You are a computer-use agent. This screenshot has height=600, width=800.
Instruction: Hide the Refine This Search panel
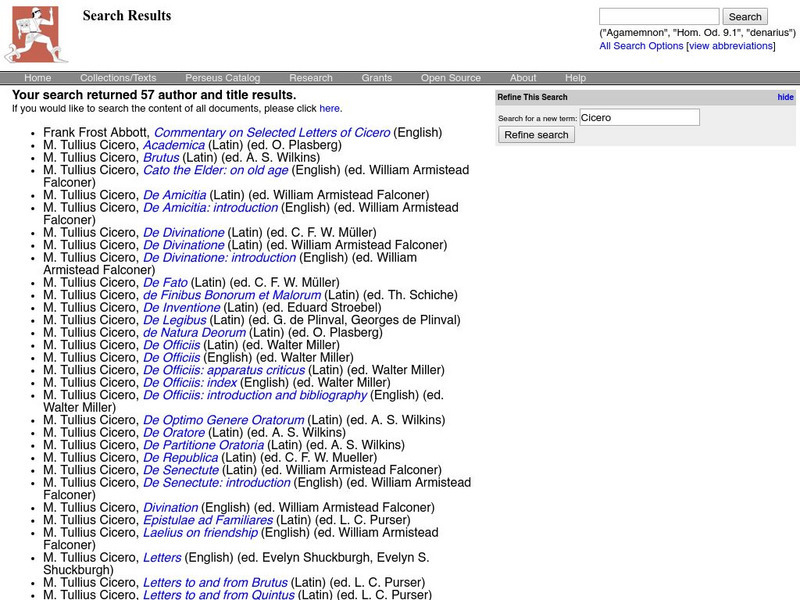coord(785,97)
